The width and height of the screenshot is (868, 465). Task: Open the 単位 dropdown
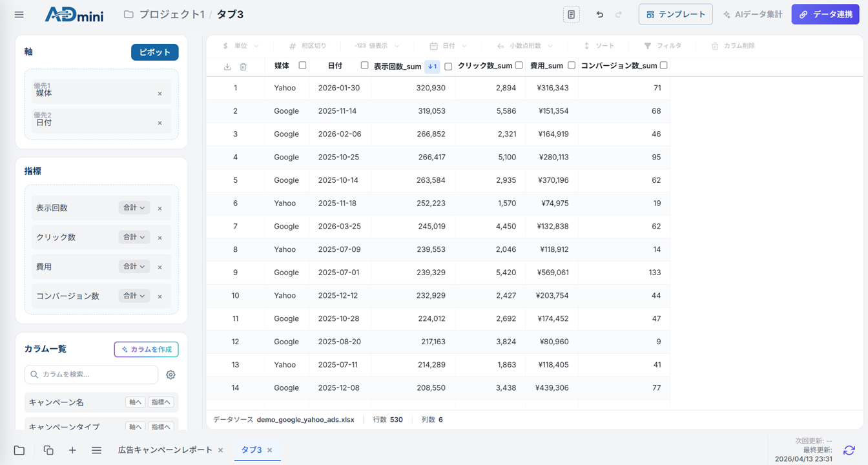point(240,46)
